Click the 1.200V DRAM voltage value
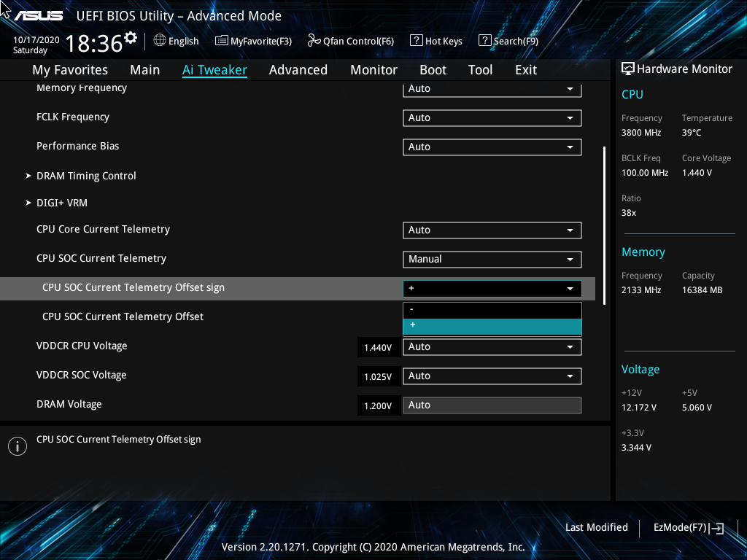This screenshot has height=560, width=747. (x=378, y=405)
